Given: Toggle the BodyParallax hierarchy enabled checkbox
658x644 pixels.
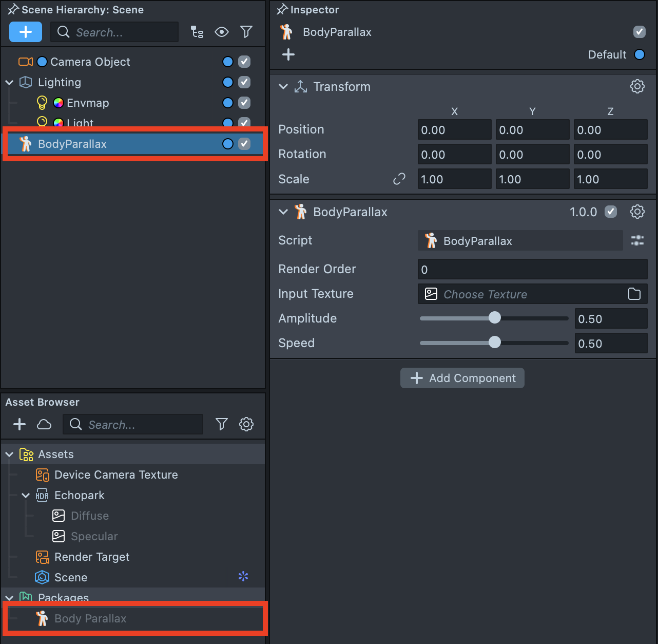Looking at the screenshot, I should (244, 144).
